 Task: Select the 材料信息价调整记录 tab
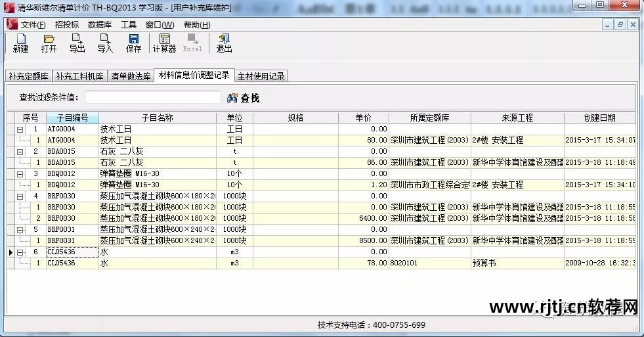point(194,75)
